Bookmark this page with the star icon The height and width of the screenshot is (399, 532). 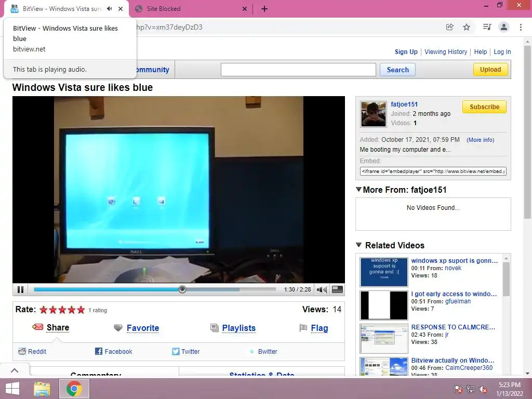coord(467,27)
